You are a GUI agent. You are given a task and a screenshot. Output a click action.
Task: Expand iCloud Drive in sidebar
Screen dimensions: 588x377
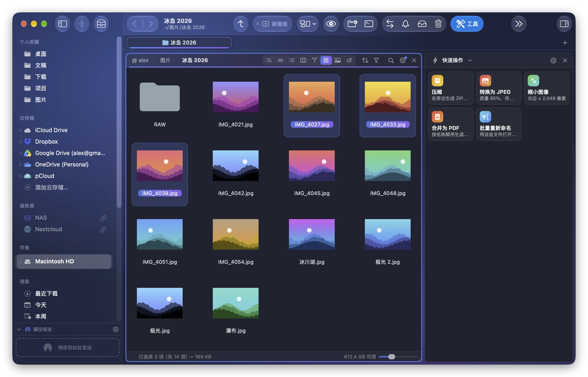click(20, 130)
